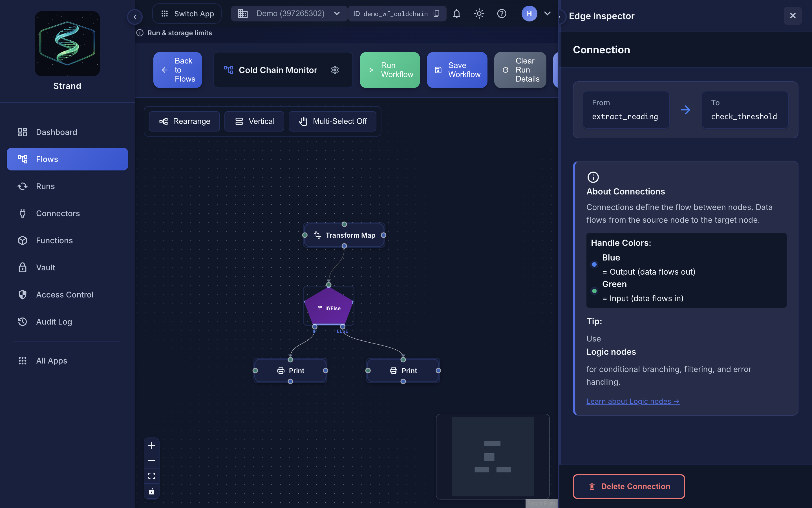Click the IF branch output handle

pyautogui.click(x=315, y=327)
